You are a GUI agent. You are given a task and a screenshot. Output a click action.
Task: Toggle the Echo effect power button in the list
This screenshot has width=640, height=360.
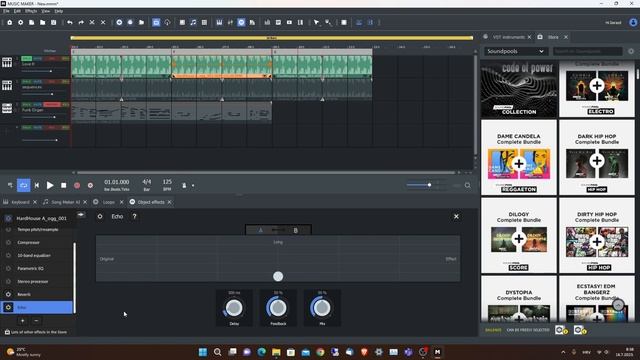8,307
